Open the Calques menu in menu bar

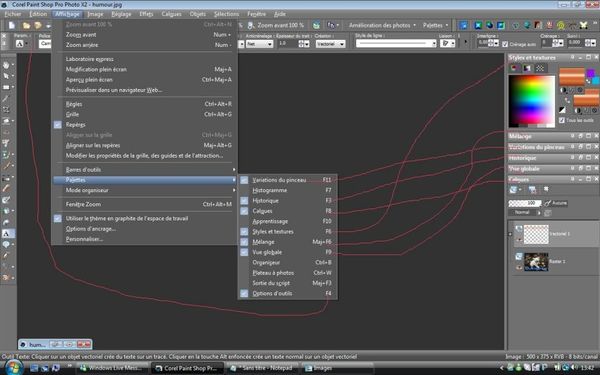pos(171,14)
